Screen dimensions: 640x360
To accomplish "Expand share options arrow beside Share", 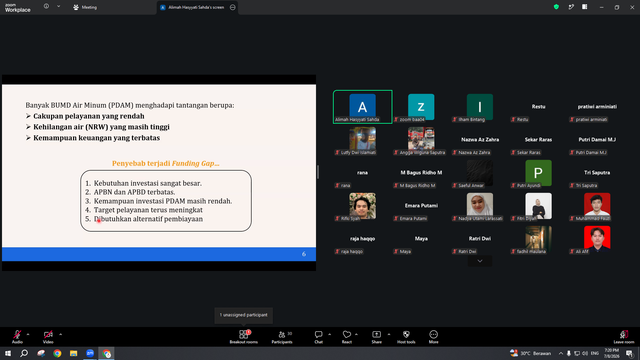I will (389, 334).
